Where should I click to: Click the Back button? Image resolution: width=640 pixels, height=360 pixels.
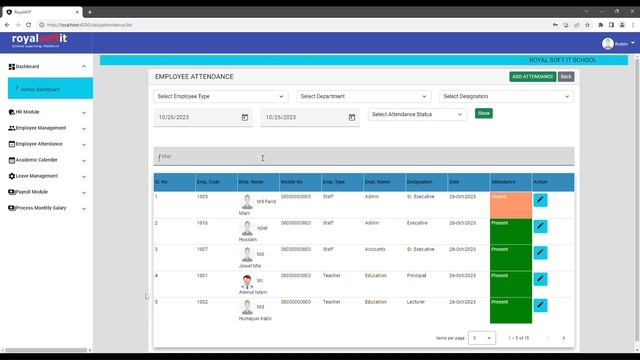click(x=566, y=77)
